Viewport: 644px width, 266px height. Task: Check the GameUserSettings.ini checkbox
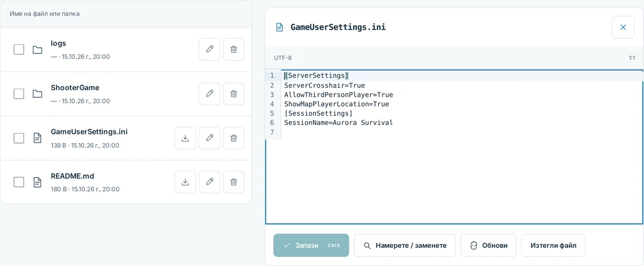[19, 138]
